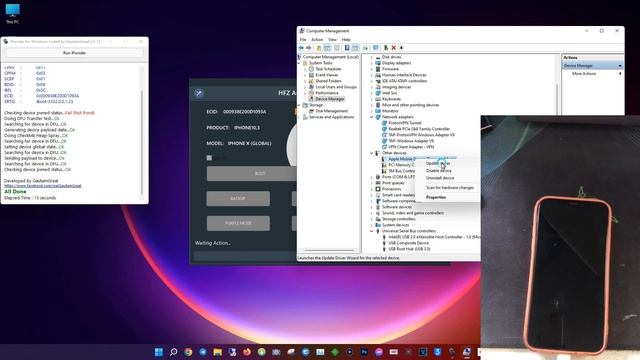Open This PC desktop icon
Image resolution: width=640 pixels, height=360 pixels.
tap(12, 13)
